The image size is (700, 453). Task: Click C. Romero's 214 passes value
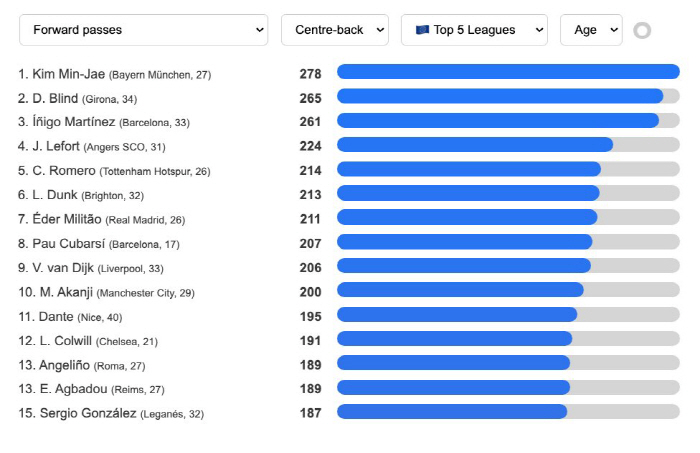(x=310, y=170)
